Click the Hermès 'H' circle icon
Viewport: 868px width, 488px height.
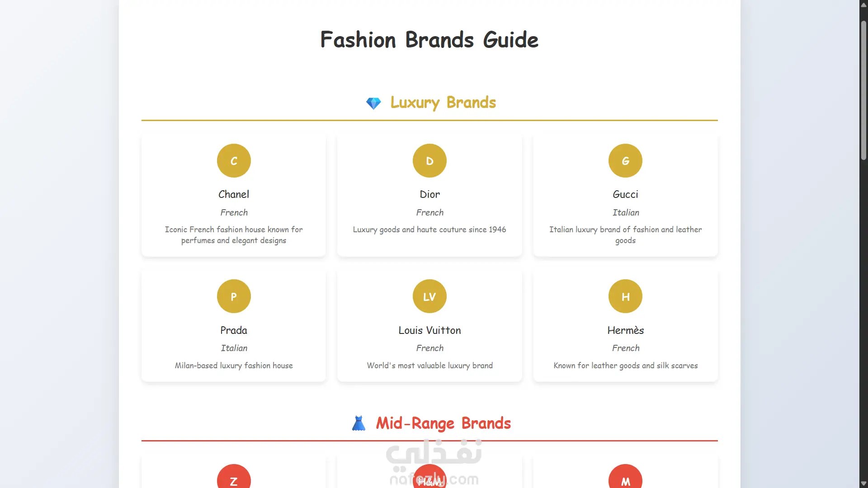coord(625,296)
